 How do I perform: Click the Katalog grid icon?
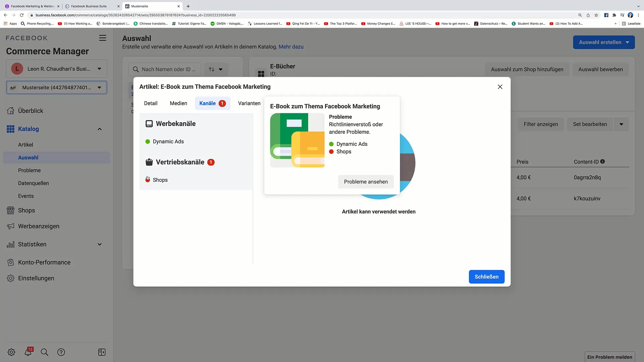coord(10,129)
